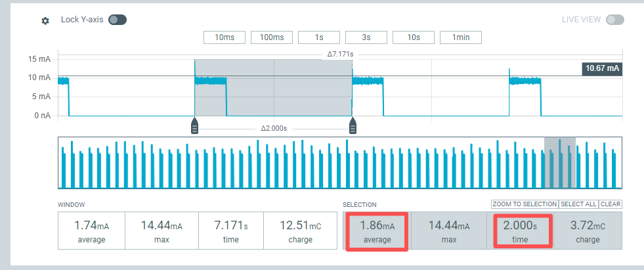Screen dimensions: 644x270
Task: Click the selection average 1.86 mA box
Action: tap(377, 231)
